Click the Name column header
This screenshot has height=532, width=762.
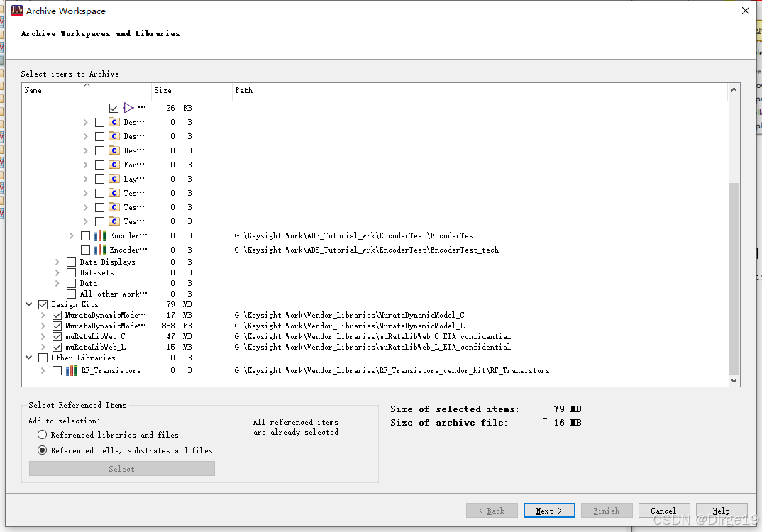coord(33,90)
